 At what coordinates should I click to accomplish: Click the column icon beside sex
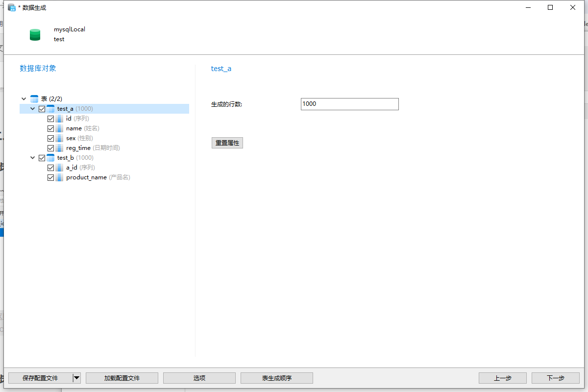59,138
